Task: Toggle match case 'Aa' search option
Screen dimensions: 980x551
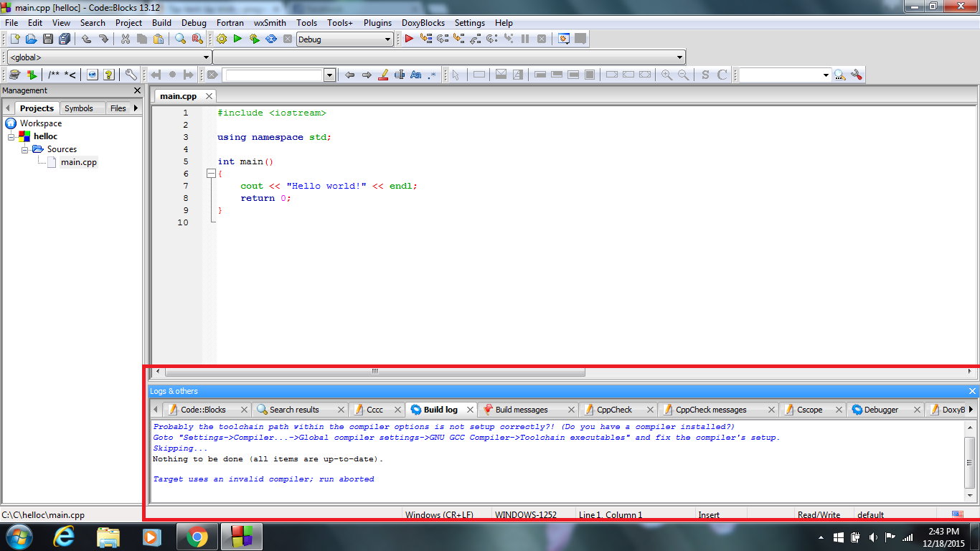Action: (x=415, y=75)
